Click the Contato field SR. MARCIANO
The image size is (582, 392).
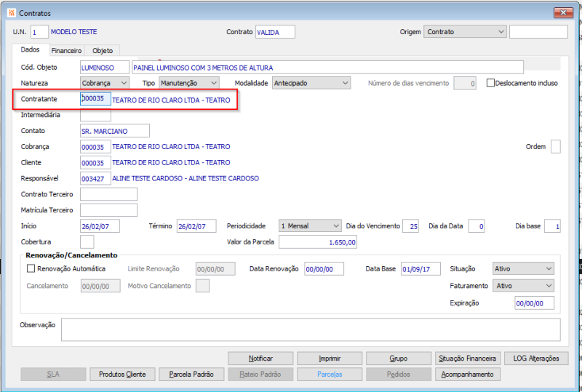point(115,131)
